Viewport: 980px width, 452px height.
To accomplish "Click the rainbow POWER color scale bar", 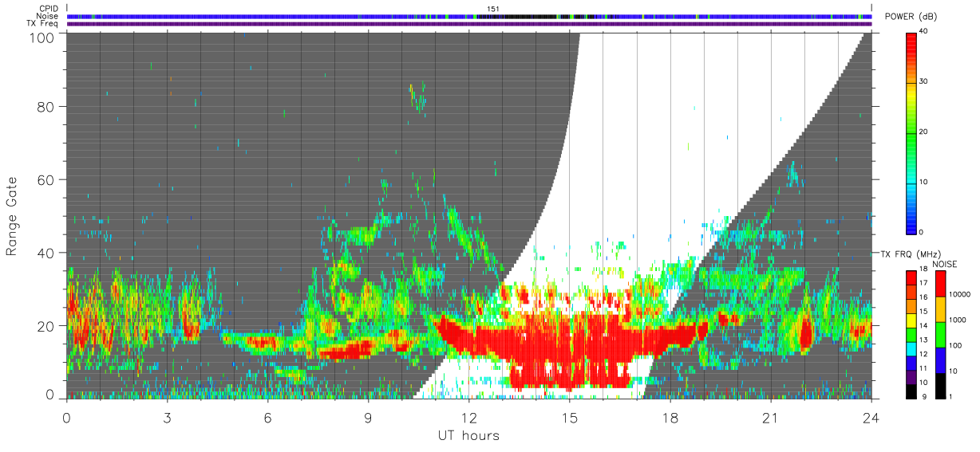I will click(x=912, y=132).
